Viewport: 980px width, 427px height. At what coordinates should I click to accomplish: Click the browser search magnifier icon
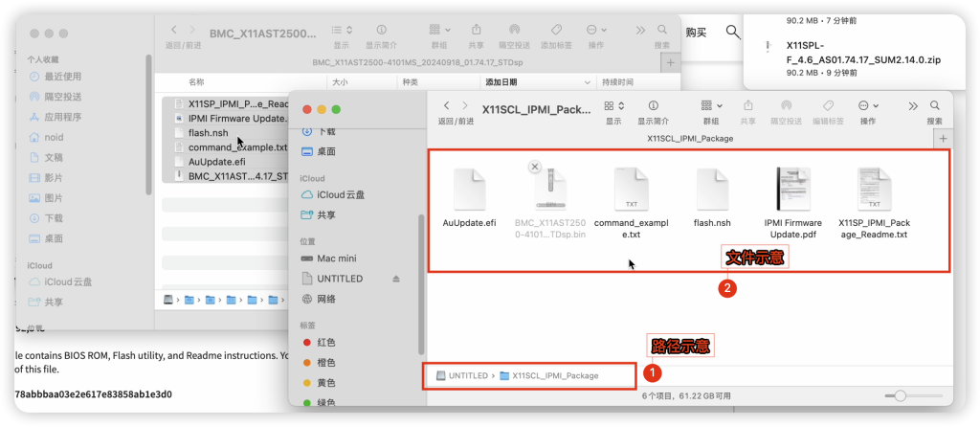(732, 32)
